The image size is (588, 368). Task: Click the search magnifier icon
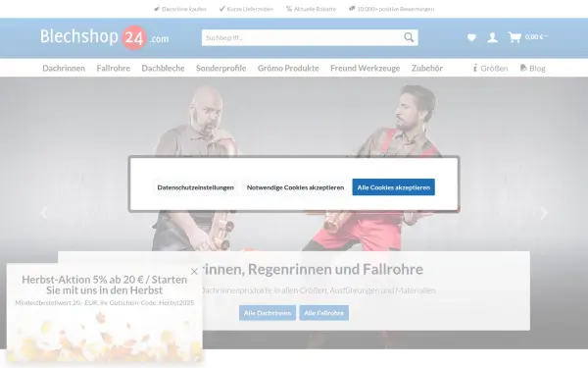point(409,37)
